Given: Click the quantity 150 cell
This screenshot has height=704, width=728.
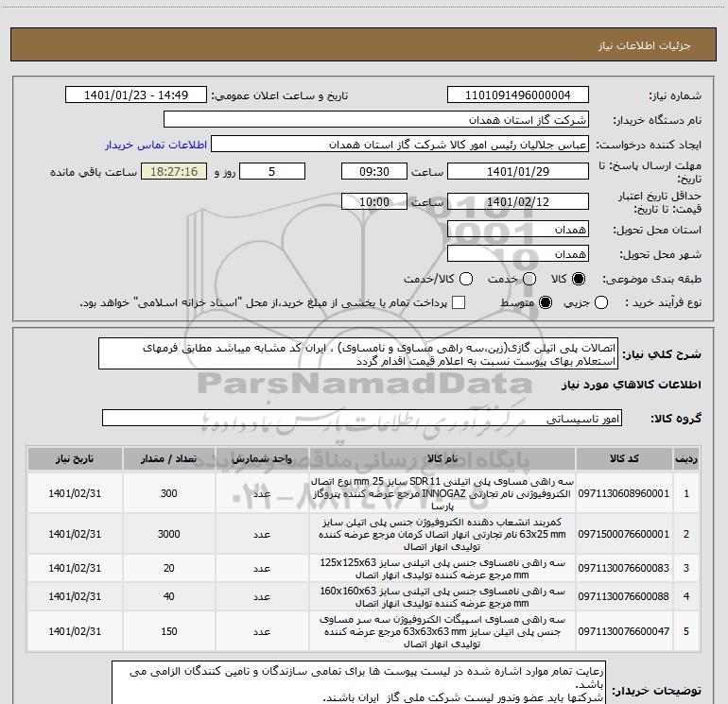Looking at the screenshot, I should pos(169,631).
